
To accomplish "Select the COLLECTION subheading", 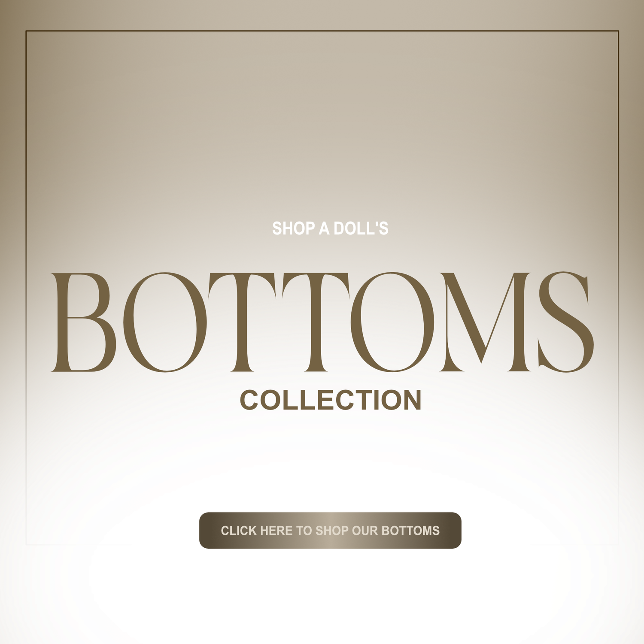I will click(331, 400).
